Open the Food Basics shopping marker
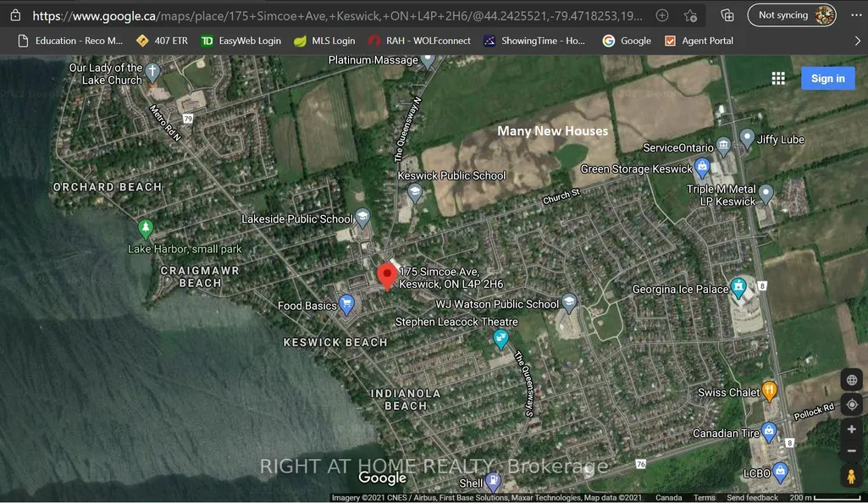 (x=346, y=305)
